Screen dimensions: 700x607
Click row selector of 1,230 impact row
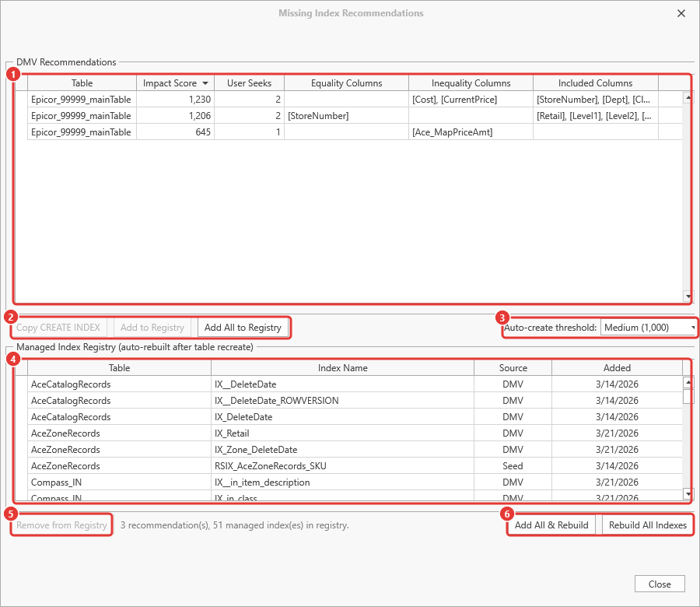click(x=22, y=100)
